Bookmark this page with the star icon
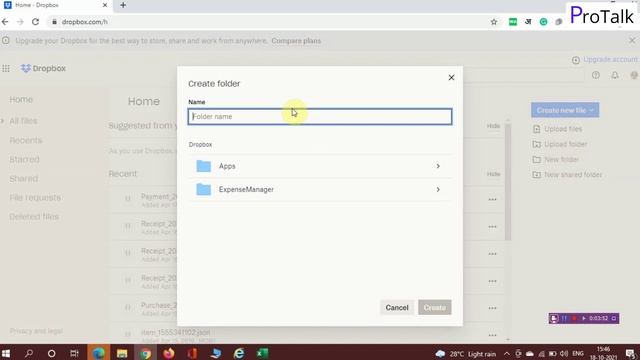 pos(494,22)
